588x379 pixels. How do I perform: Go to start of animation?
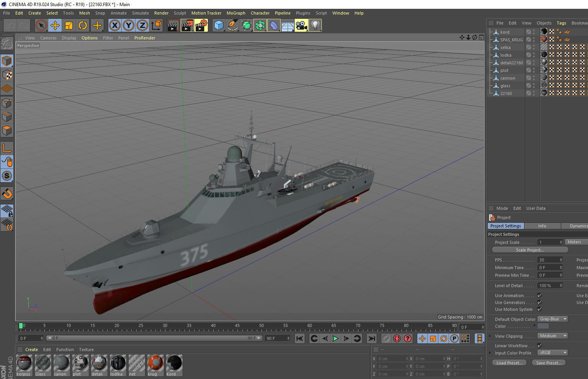coord(300,338)
